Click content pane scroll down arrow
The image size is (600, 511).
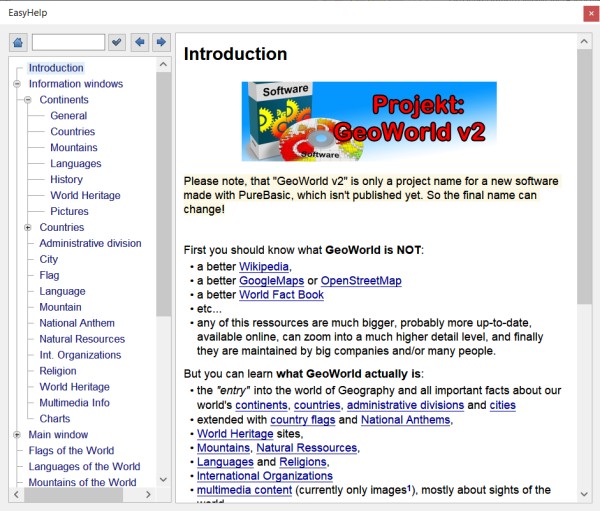coord(584,494)
